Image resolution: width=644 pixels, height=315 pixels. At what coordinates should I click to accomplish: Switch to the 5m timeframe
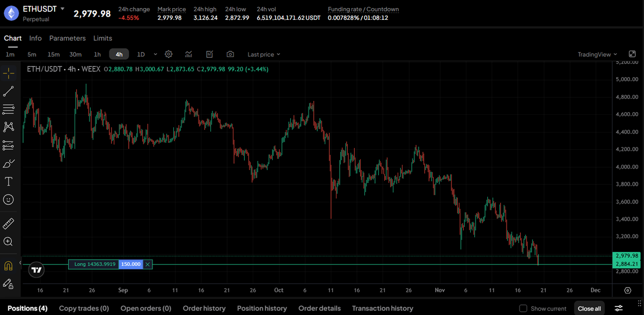tap(32, 54)
